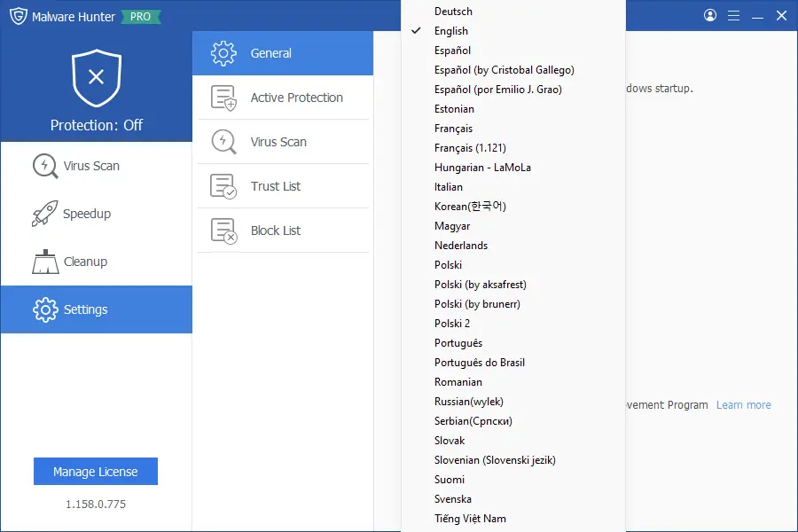Select "Português do Brasil" language
The image size is (798, 532).
coord(480,362)
